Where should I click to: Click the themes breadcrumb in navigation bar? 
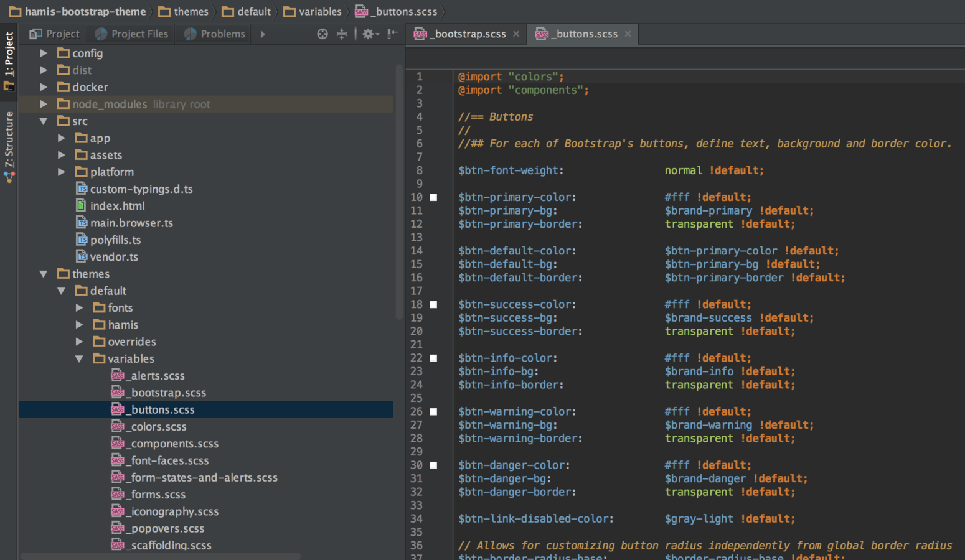pos(191,12)
